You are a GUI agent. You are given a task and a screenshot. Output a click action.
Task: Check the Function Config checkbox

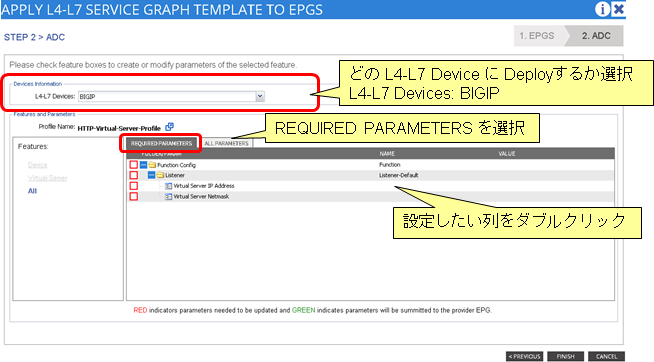(133, 165)
